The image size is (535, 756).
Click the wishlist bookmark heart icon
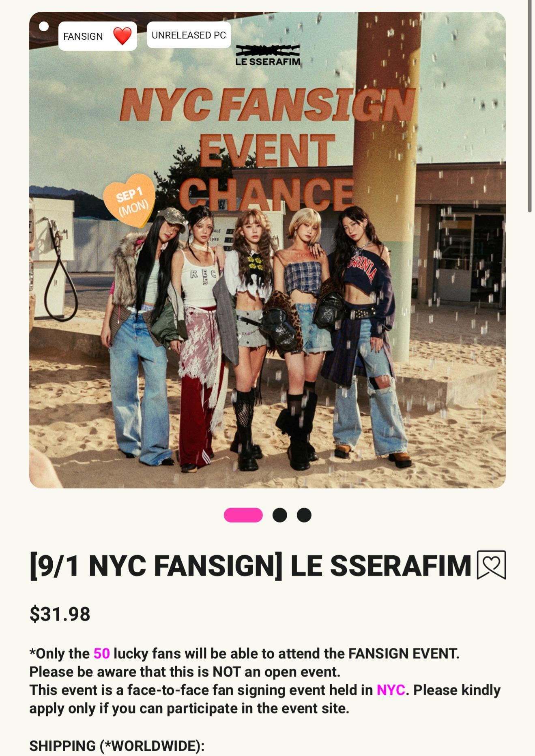coord(491,565)
